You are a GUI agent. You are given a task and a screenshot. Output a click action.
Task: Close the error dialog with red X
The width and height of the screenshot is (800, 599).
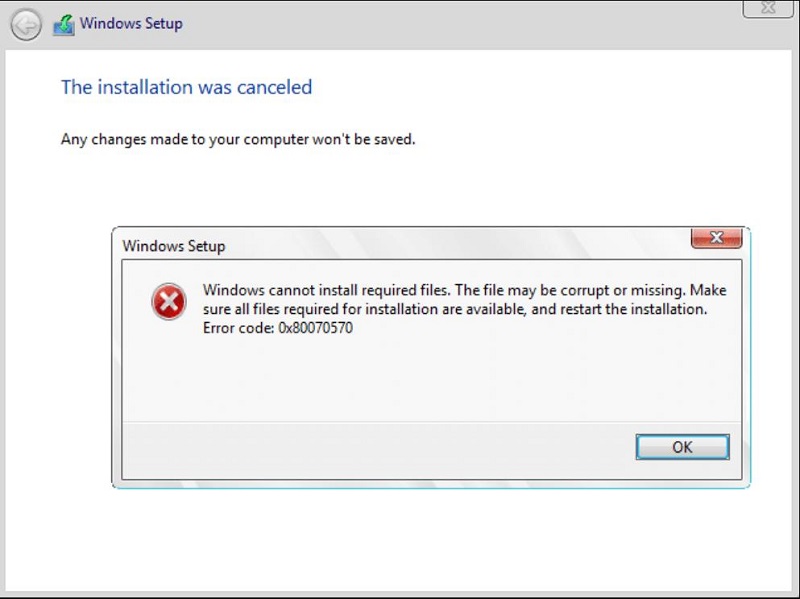tap(716, 238)
